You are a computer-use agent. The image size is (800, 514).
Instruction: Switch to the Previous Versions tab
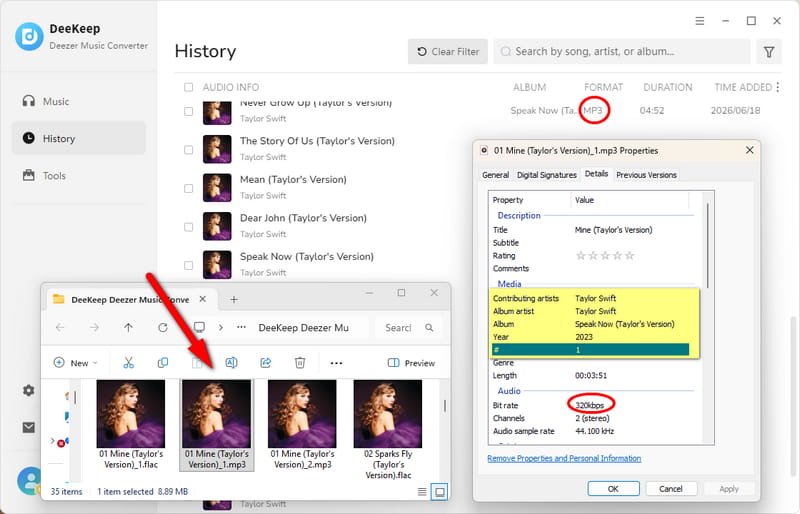coord(646,175)
